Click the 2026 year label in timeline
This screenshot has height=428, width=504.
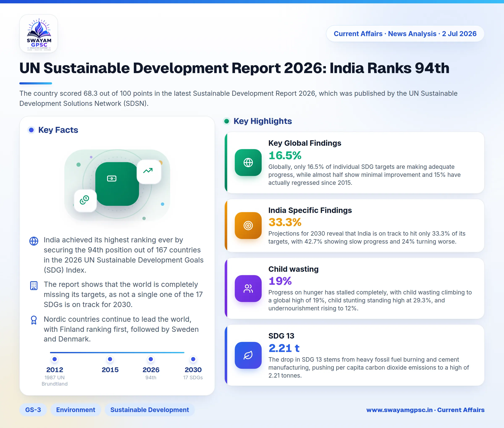[151, 370]
